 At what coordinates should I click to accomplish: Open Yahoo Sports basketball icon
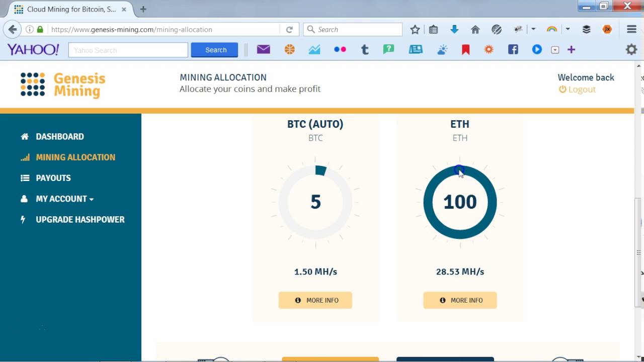[x=290, y=49]
